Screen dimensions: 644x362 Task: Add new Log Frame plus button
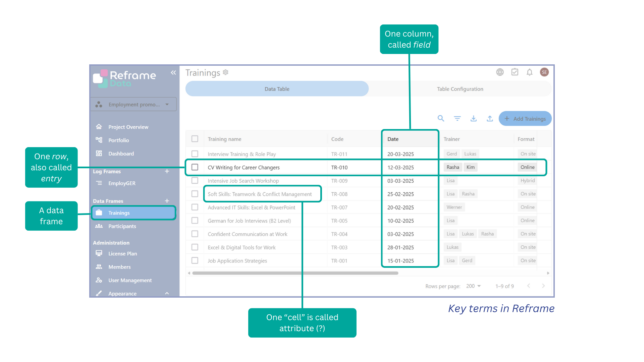(x=167, y=171)
